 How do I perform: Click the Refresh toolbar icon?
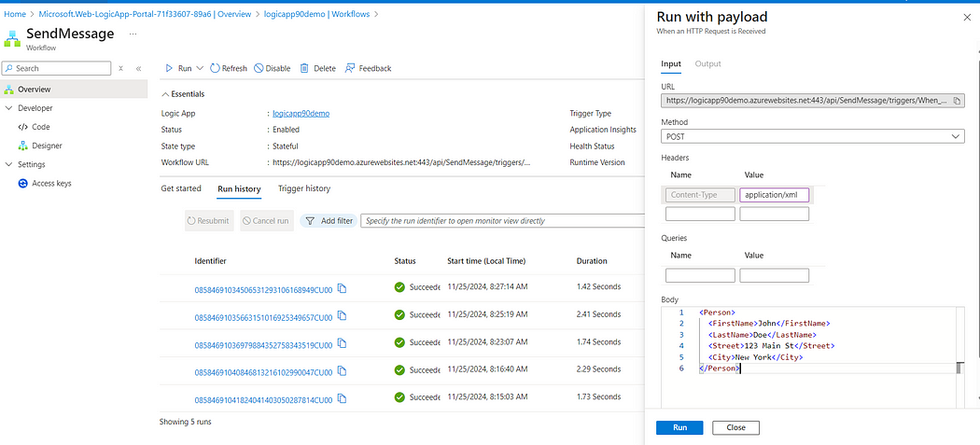(215, 68)
